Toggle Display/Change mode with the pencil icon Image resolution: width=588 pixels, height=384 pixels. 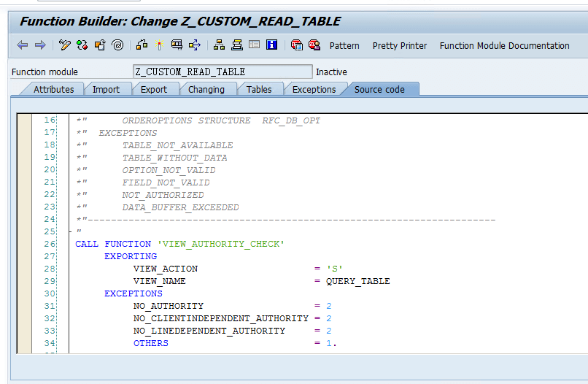click(x=64, y=45)
